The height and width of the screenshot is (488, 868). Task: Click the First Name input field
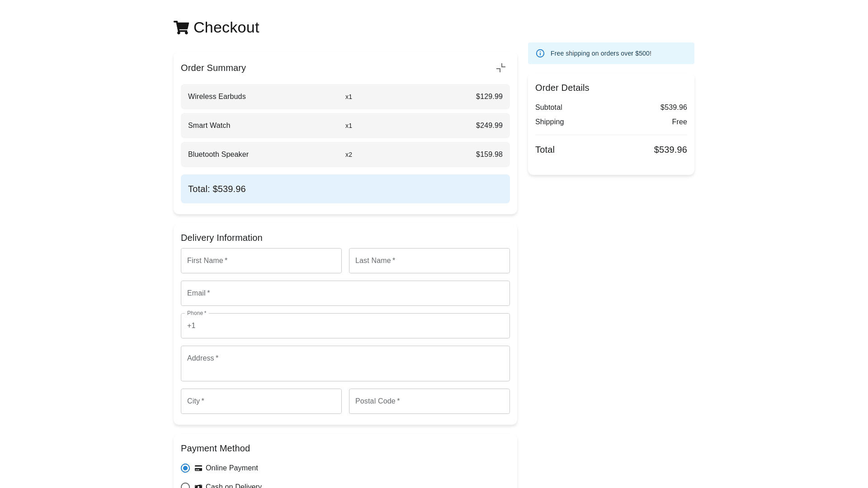click(x=261, y=261)
